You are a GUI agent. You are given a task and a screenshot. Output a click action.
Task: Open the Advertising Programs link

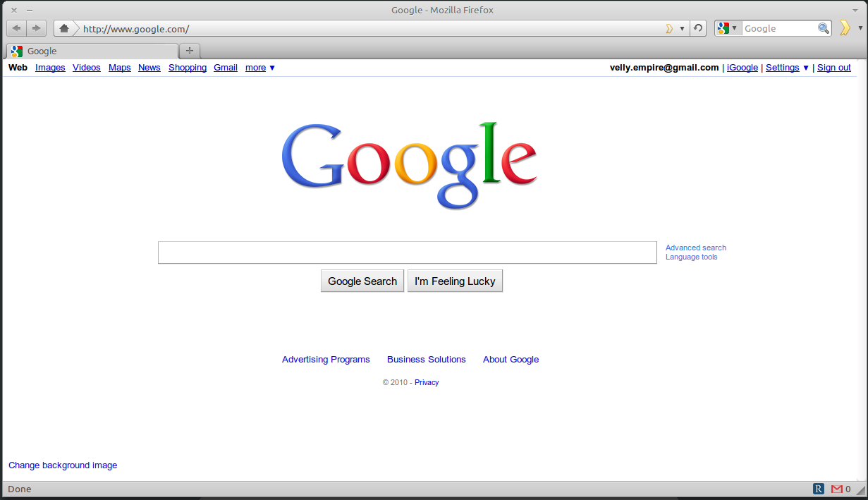pos(326,360)
